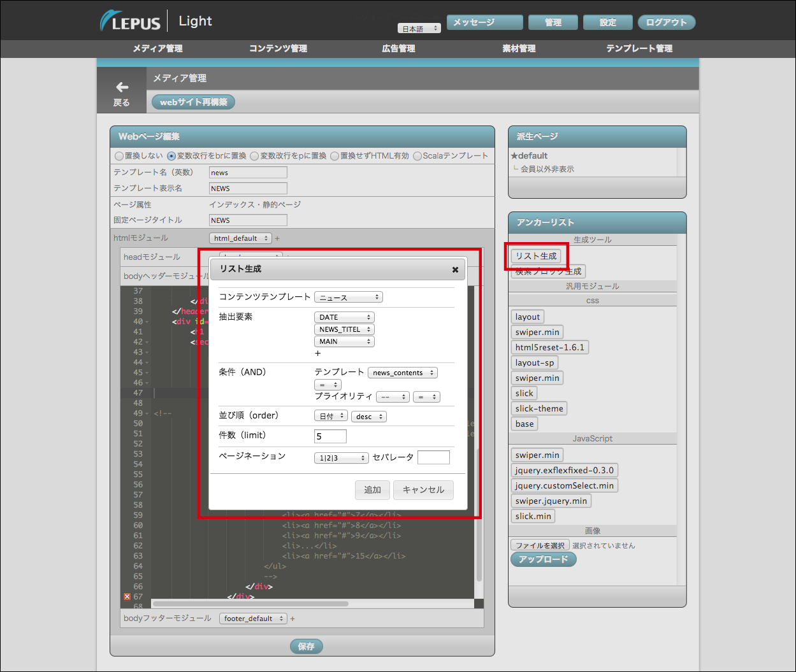The image size is (796, 672).
Task: Click the セパレータ input field
Action: pyautogui.click(x=433, y=457)
